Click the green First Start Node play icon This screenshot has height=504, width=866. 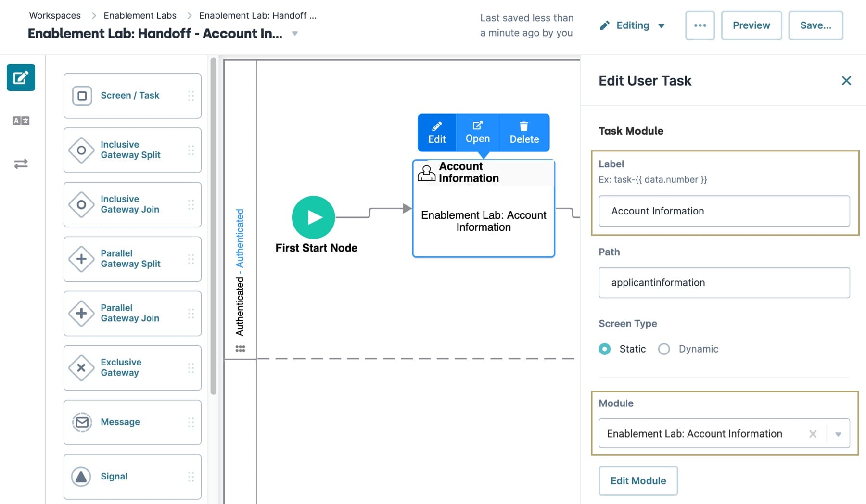pos(314,217)
